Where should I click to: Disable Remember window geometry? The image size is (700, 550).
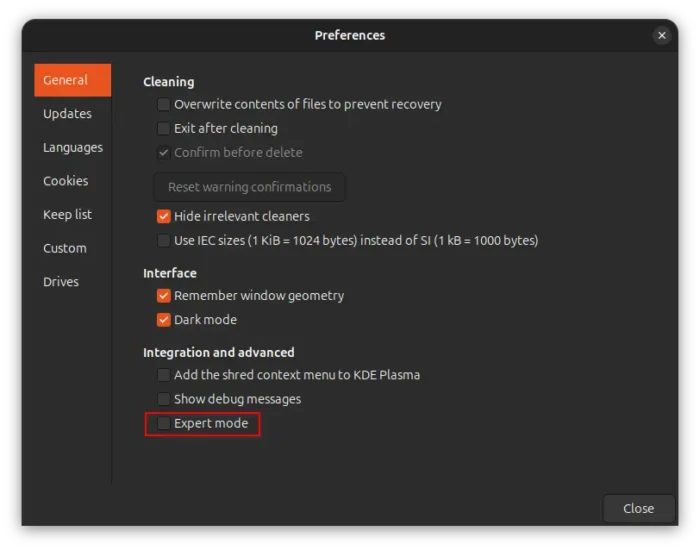tap(164, 296)
